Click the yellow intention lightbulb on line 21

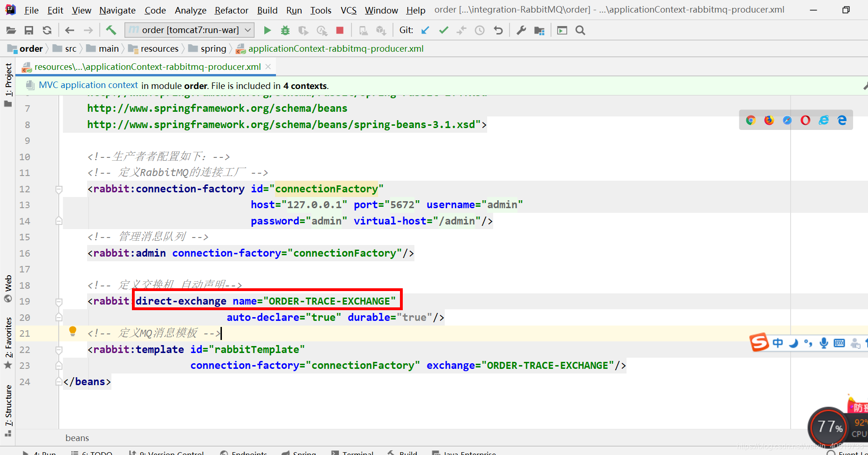pyautogui.click(x=73, y=331)
